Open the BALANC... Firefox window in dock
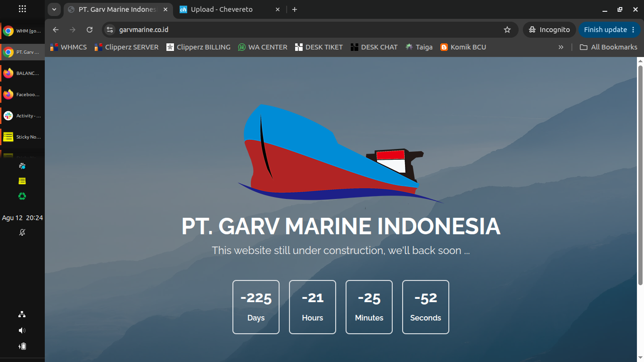Viewport: 644px width, 362px height. coord(22,74)
